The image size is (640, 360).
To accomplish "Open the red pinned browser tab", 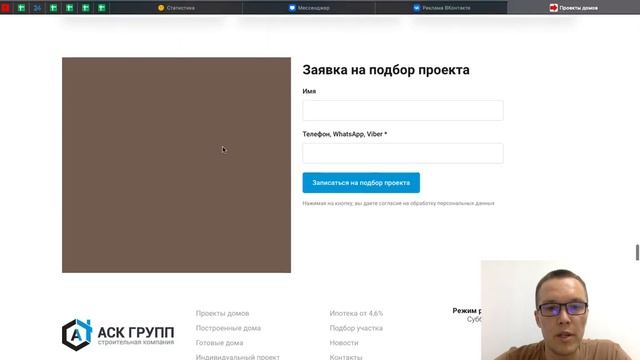I will pos(5,8).
